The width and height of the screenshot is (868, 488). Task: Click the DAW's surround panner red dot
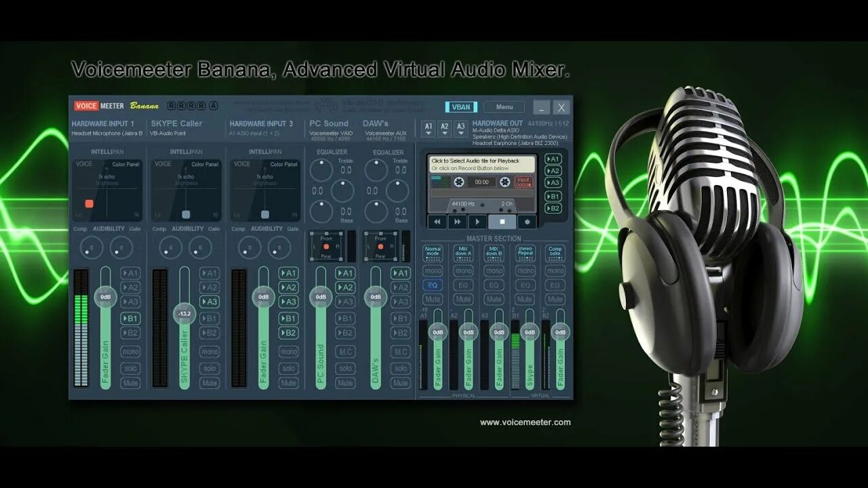click(380, 247)
